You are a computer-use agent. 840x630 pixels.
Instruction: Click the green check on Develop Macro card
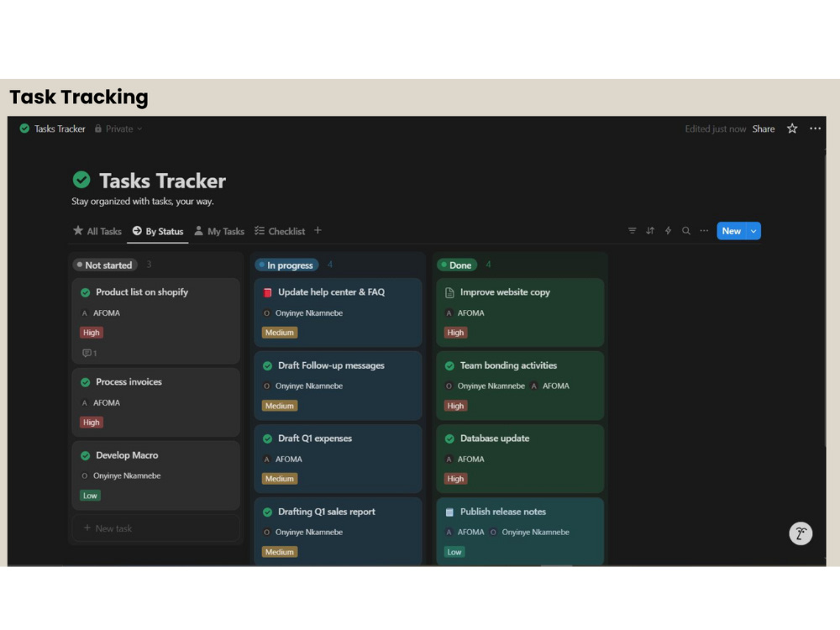click(x=85, y=456)
